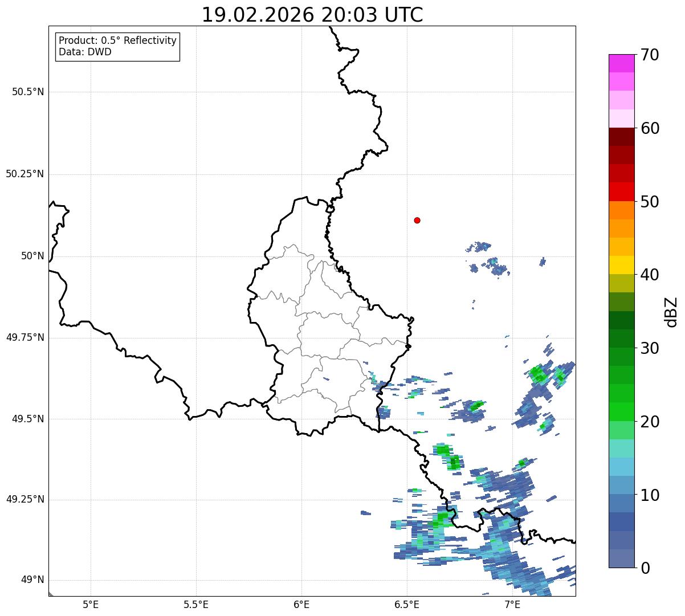
Task: Click the Product: 0.5° Reflectivity label
Action: click(117, 41)
